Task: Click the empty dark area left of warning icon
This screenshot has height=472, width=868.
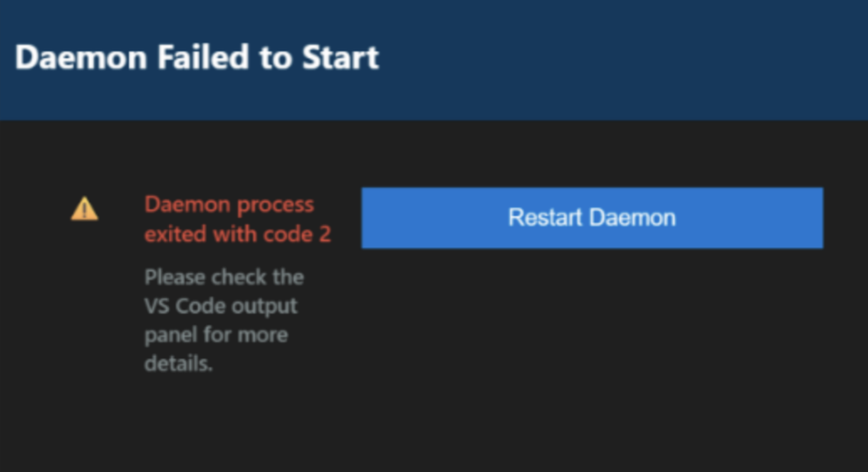Action: tap(34, 210)
